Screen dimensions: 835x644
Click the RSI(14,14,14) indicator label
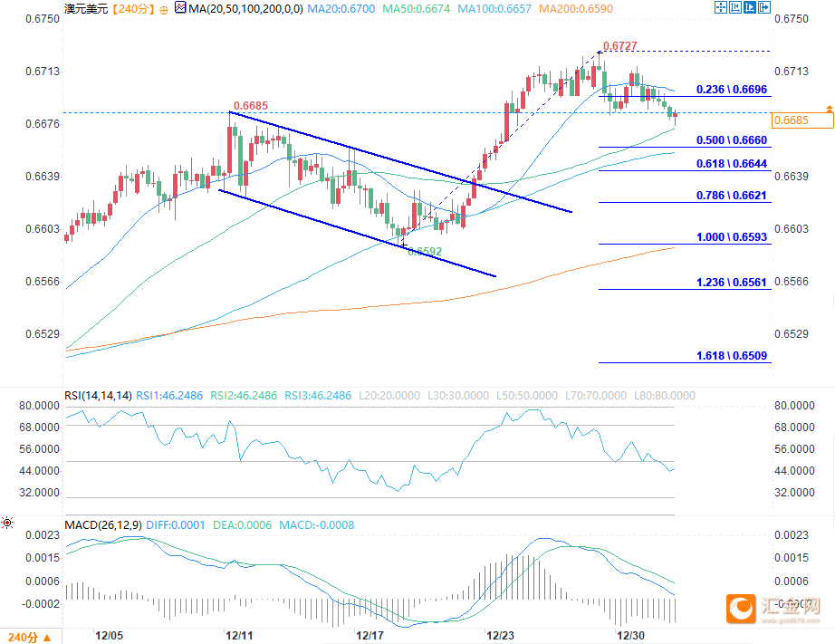[x=98, y=396]
